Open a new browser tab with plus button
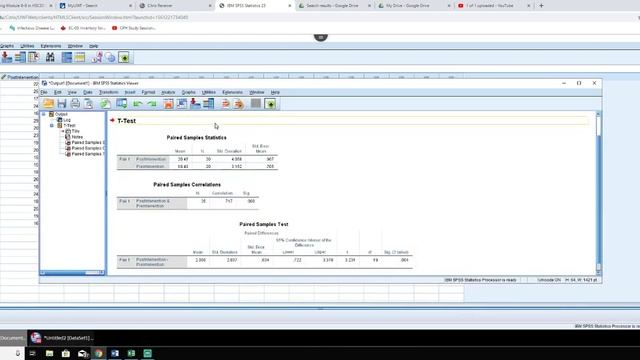This screenshot has width=640, height=360. point(542,6)
